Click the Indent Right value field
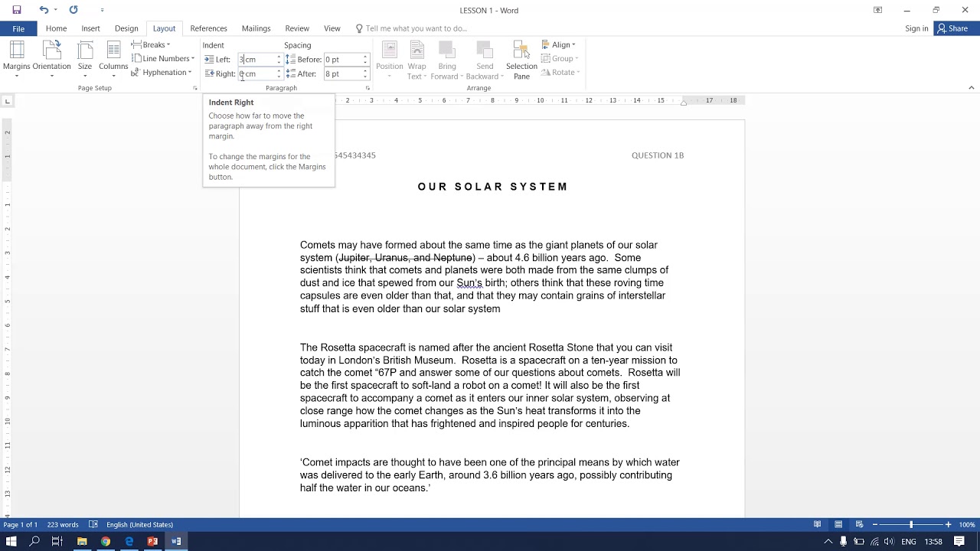The image size is (980, 551). click(256, 73)
